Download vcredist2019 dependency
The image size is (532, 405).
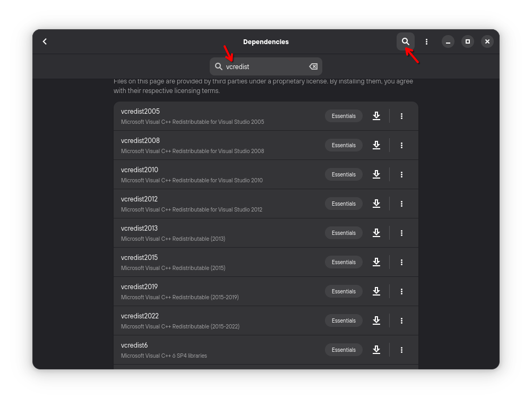pyautogui.click(x=376, y=291)
